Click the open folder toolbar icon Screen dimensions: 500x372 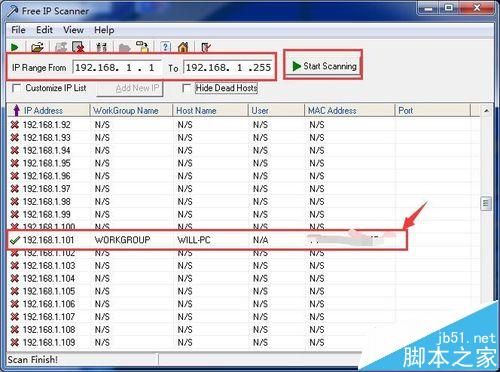coord(37,47)
